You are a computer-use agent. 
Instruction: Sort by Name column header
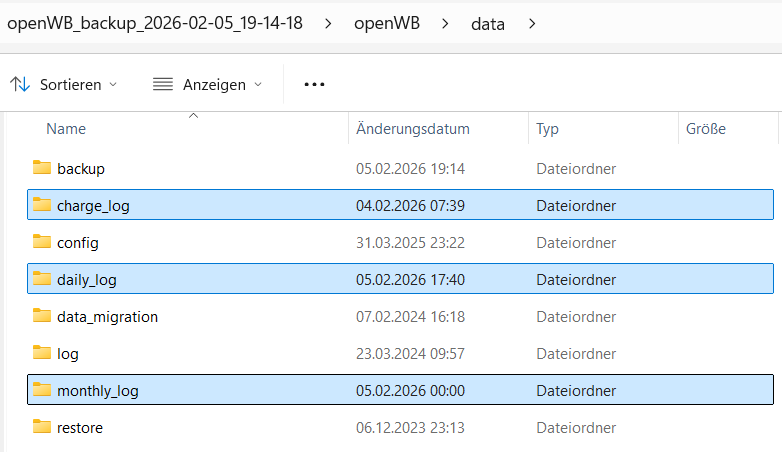pyautogui.click(x=66, y=129)
